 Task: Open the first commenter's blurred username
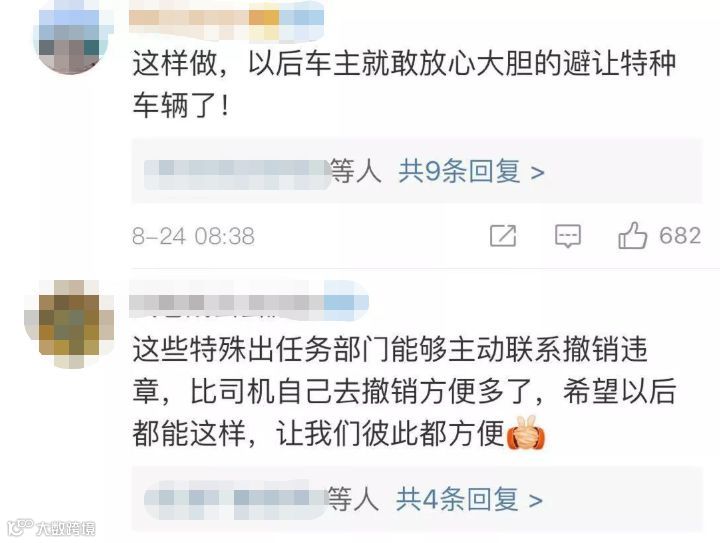tap(227, 19)
